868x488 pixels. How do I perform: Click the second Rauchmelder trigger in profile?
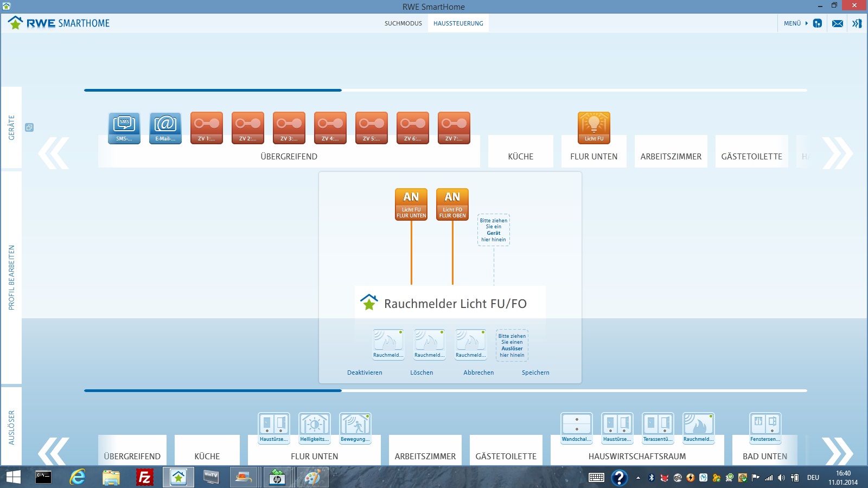coord(430,345)
